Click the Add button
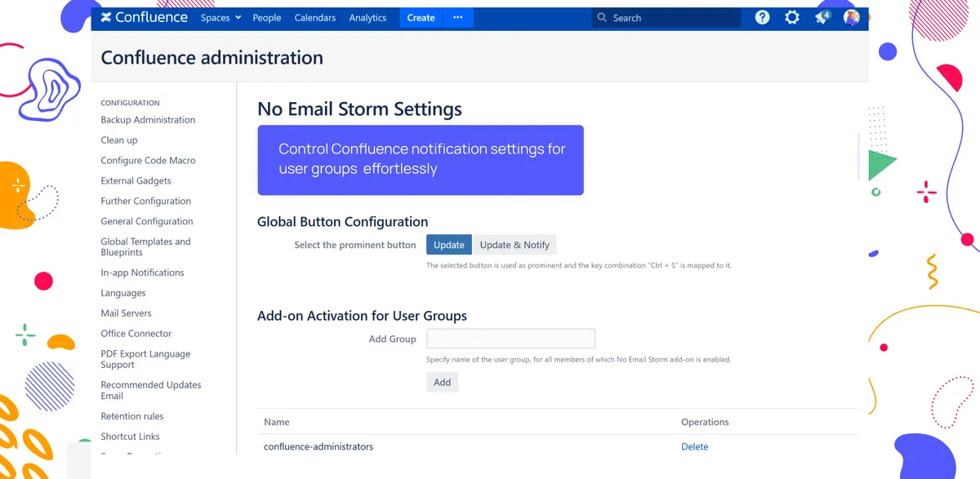Screen dimensions: 980x479 coord(442,382)
